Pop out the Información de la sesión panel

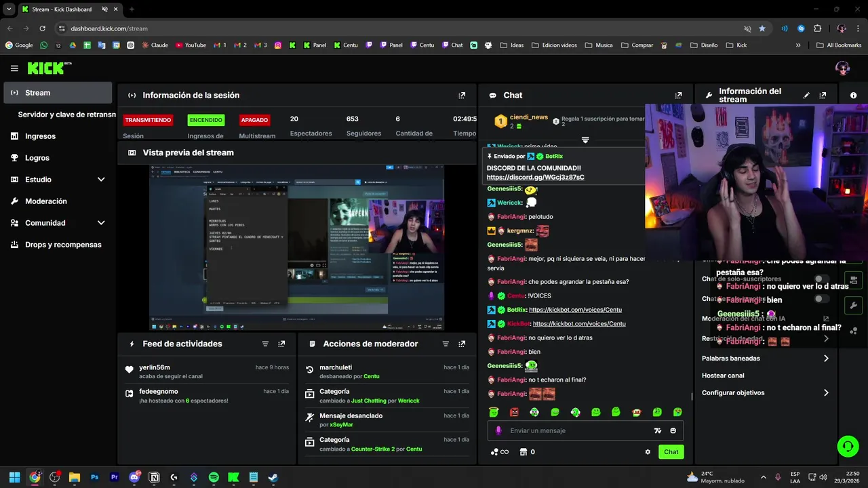462,96
